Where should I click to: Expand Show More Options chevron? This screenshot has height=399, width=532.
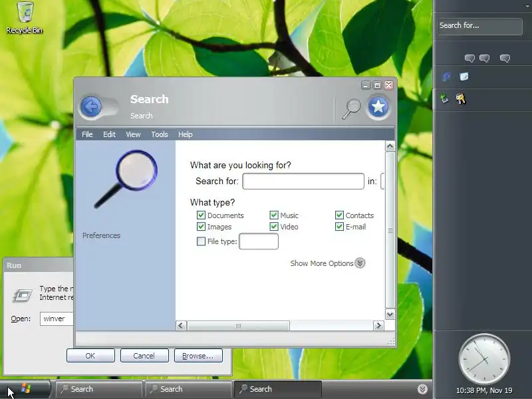[x=360, y=263]
